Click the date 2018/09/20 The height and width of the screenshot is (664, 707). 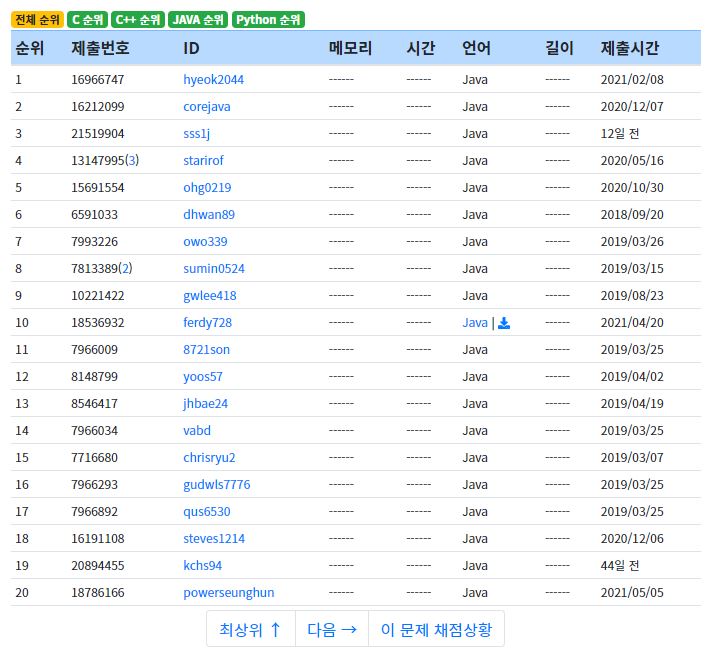[632, 215]
